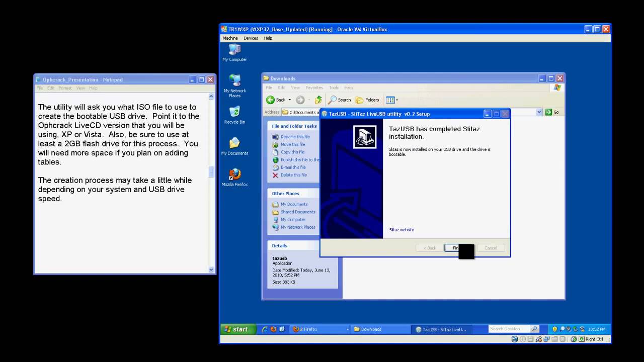Launch Internet Explorer from Quick Launch
The width and height of the screenshot is (644, 362).
tap(265, 329)
